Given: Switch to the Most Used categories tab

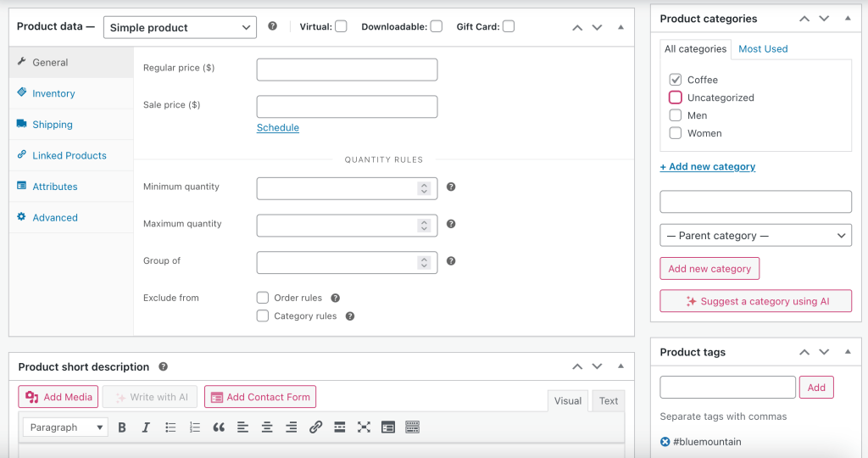Looking at the screenshot, I should click(x=763, y=49).
